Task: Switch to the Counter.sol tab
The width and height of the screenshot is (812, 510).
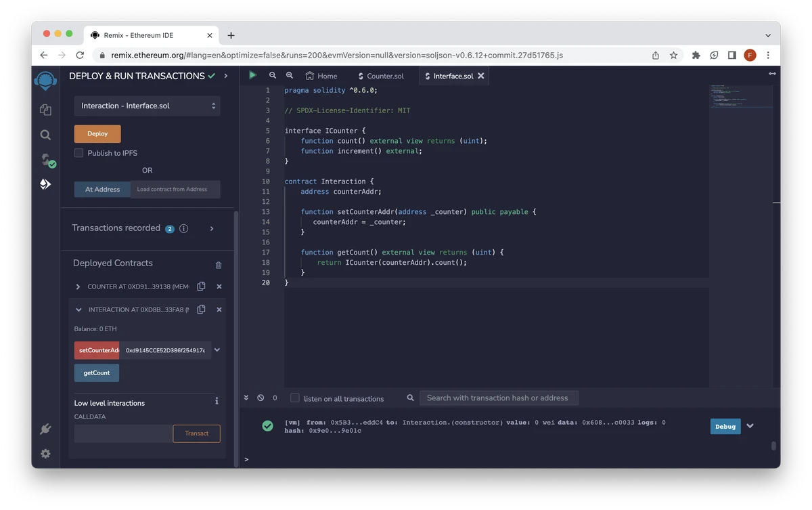Action: tap(384, 76)
